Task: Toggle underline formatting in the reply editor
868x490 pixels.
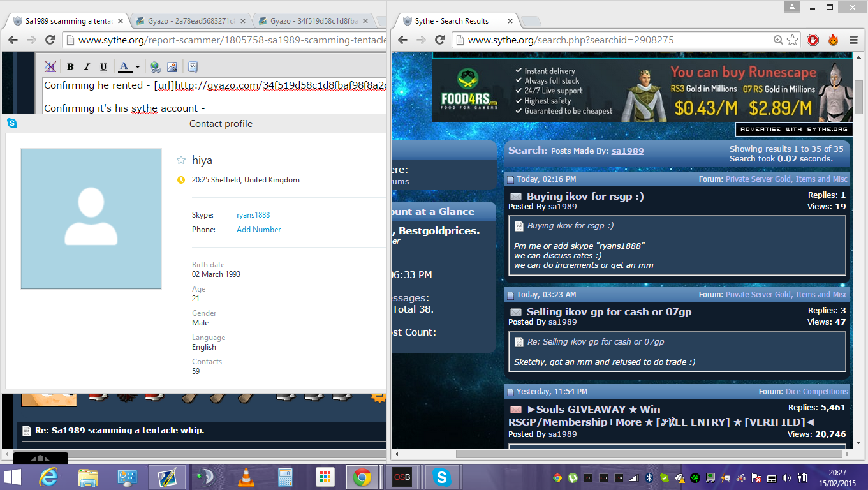Action: click(x=103, y=67)
